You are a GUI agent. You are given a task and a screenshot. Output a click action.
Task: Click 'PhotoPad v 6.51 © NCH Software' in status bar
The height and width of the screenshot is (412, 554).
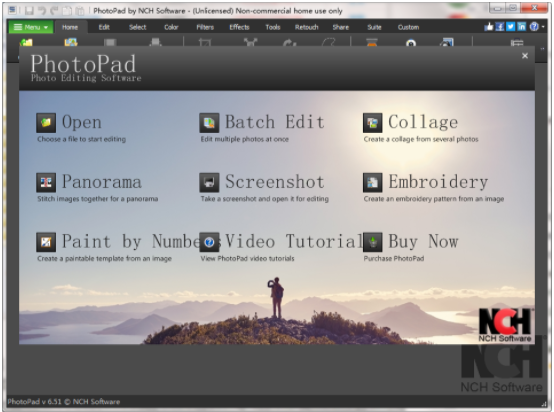coord(64,402)
